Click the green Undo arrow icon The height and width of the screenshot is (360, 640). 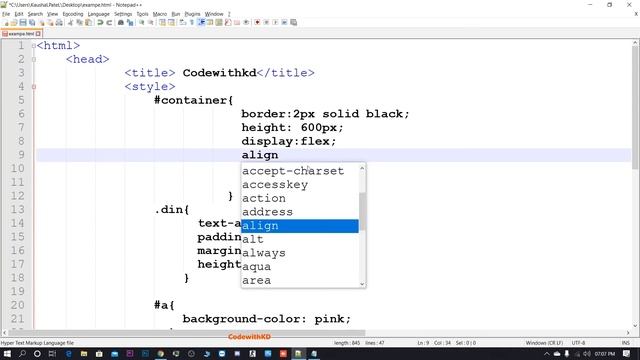(x=100, y=22)
